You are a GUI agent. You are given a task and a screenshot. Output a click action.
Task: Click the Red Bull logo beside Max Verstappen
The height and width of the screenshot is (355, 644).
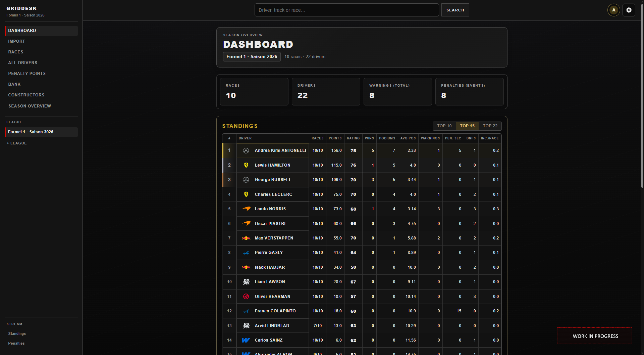pos(246,238)
